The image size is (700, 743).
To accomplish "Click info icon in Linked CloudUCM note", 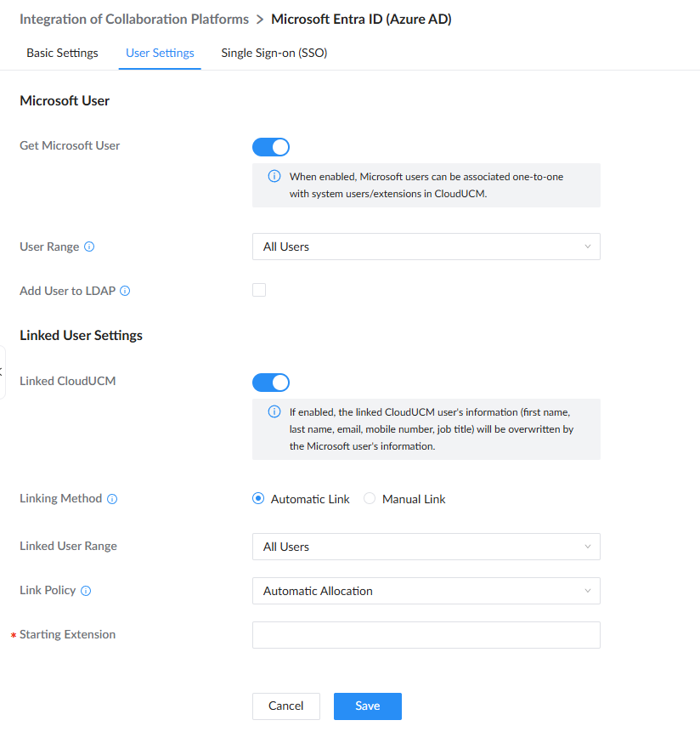I will point(274,411).
